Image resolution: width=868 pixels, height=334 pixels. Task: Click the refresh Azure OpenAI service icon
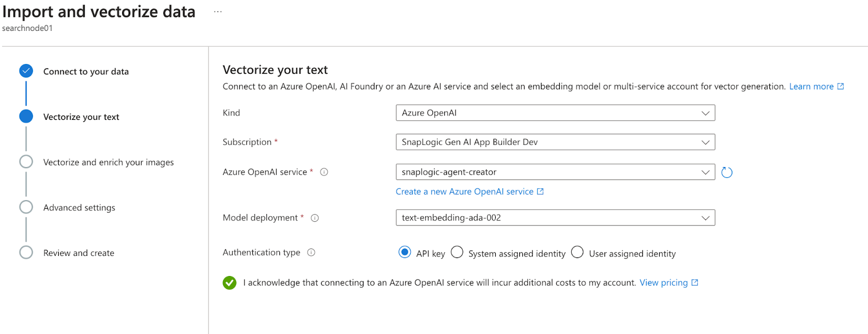click(727, 172)
